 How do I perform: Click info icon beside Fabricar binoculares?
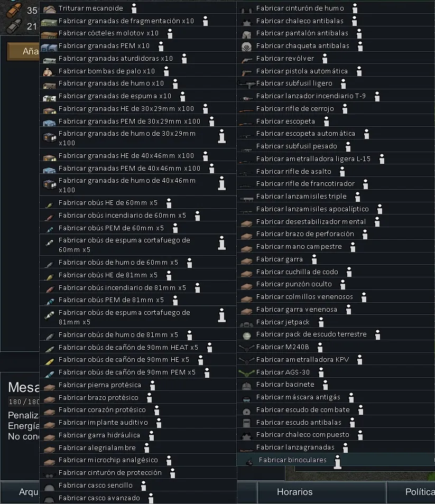coord(337,461)
